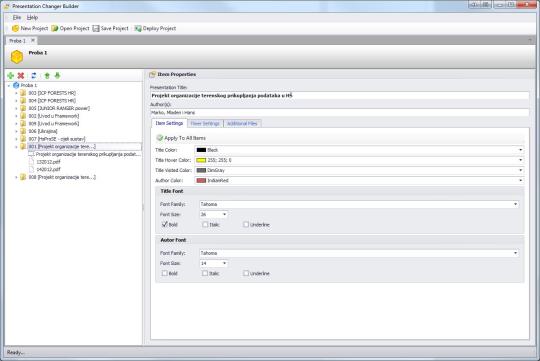
Task: Open the Title Font size dropdown
Action: pos(225,214)
